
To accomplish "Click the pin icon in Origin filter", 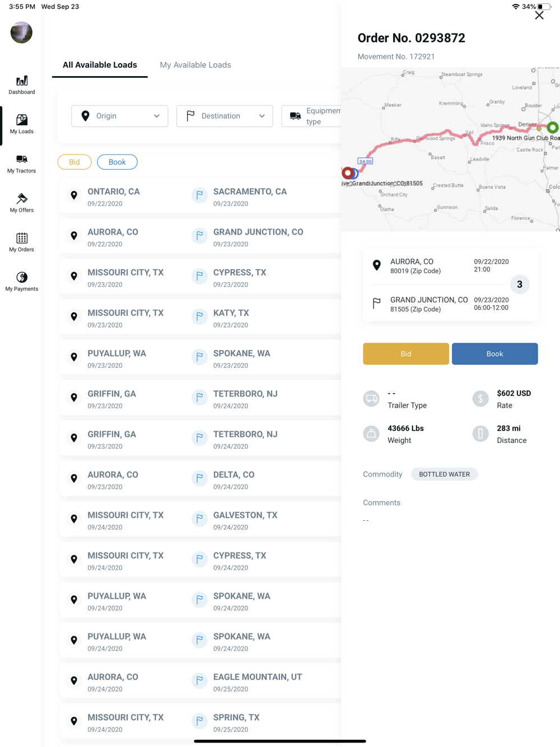I will (86, 116).
